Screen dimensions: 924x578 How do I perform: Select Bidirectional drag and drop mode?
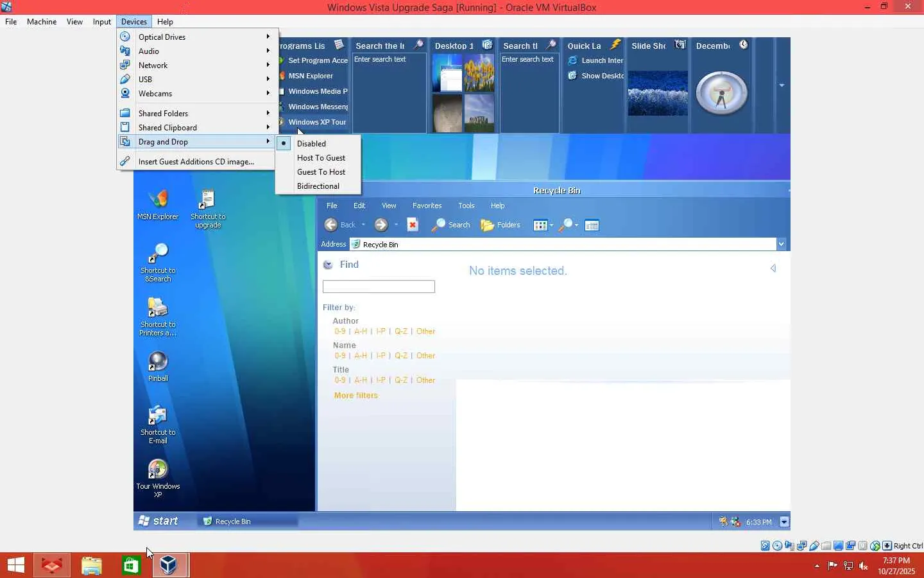[x=318, y=186]
